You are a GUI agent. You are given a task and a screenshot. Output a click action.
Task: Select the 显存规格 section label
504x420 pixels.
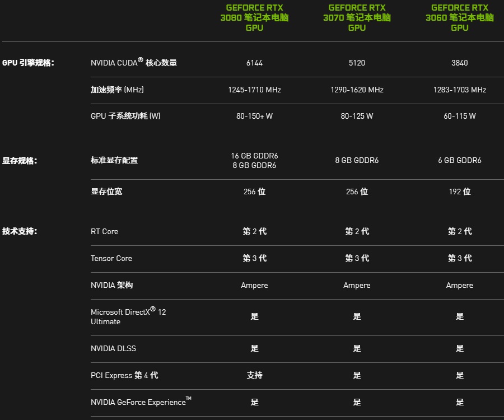click(x=20, y=160)
